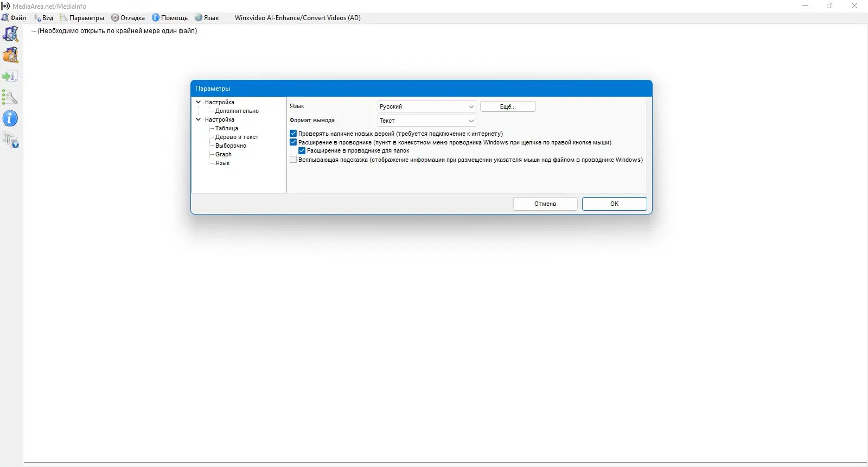Open the Вид menu
Image resolution: width=868 pixels, height=467 pixels.
pos(43,18)
